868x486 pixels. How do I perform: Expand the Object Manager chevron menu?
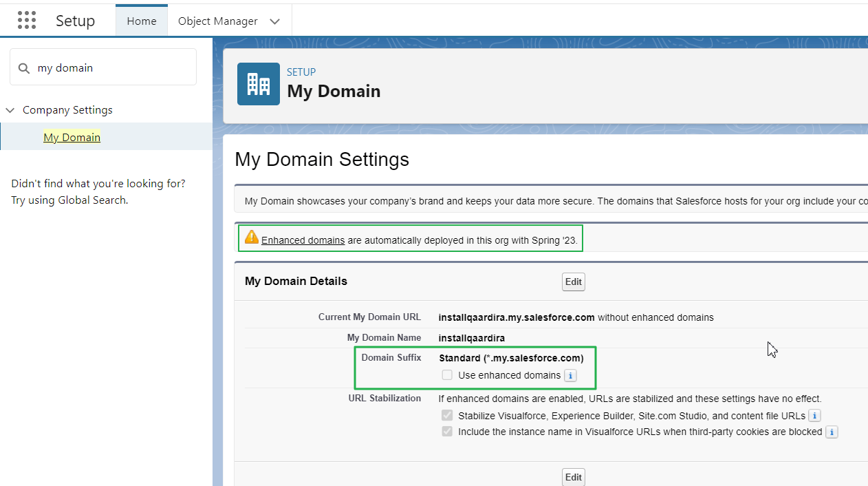click(274, 21)
